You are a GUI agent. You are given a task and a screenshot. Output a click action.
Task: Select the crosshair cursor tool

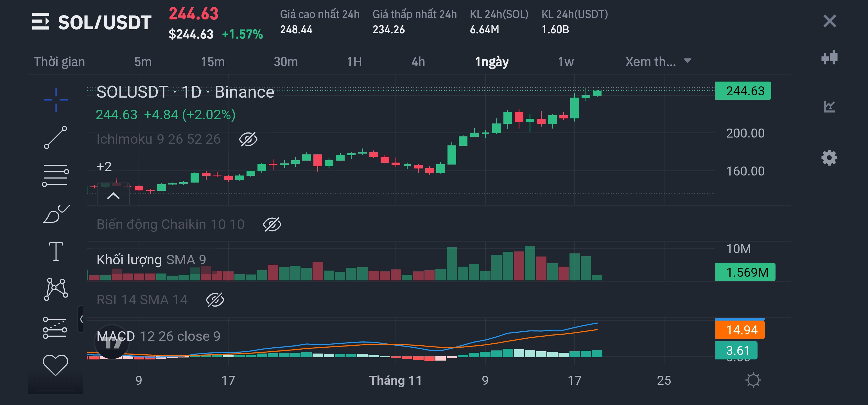[x=56, y=100]
